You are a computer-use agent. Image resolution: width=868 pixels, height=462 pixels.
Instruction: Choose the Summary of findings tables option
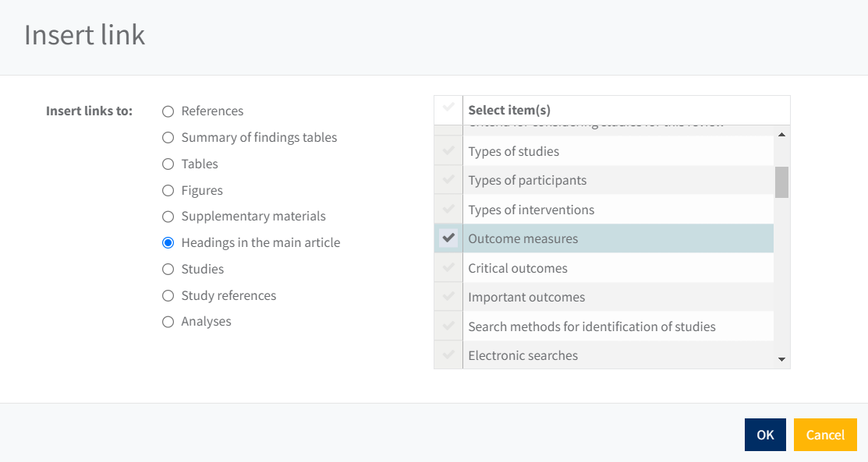click(168, 138)
